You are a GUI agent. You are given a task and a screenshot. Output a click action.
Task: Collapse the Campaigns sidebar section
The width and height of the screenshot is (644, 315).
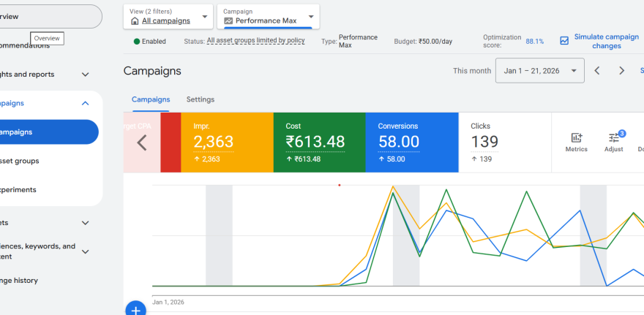pos(85,104)
